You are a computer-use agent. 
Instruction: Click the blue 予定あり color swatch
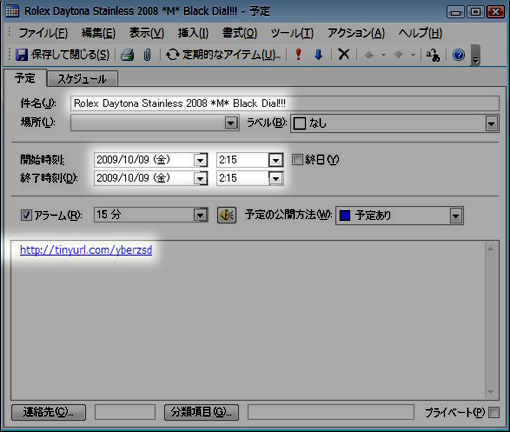[x=345, y=216]
